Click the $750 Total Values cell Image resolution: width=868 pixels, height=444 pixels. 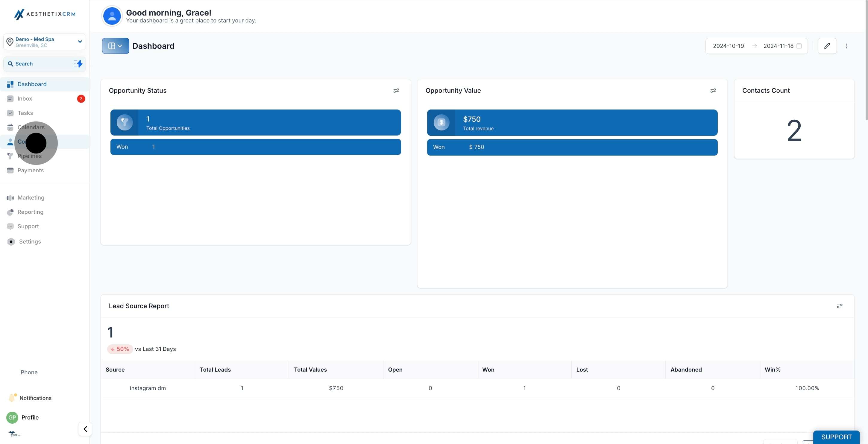336,388
